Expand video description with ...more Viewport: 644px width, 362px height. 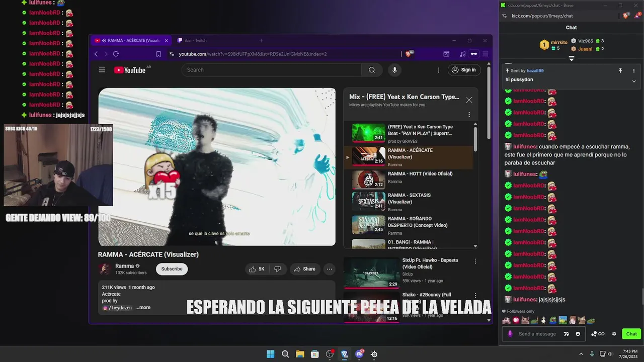click(143, 308)
